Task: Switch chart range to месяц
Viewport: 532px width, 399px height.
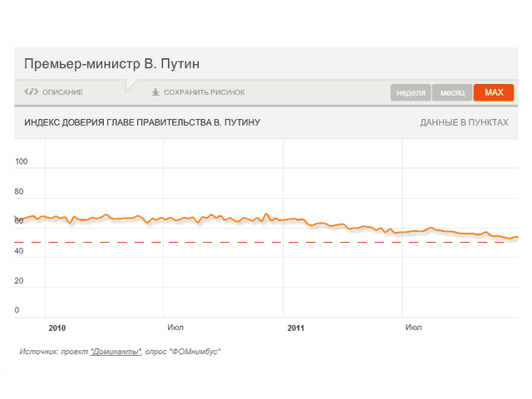Action: [452, 92]
